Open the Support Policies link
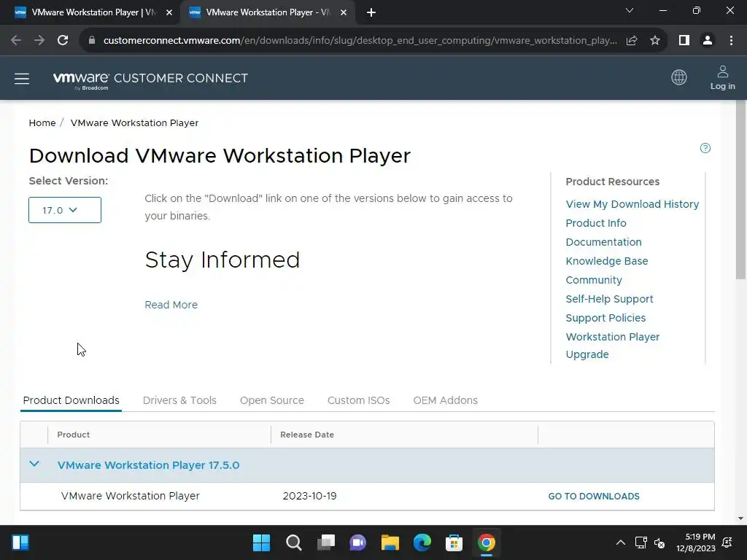This screenshot has height=560, width=747. [605, 318]
